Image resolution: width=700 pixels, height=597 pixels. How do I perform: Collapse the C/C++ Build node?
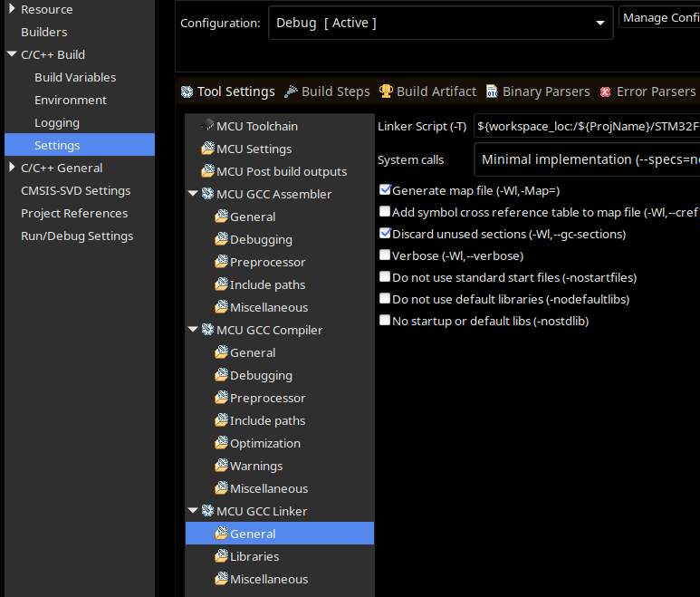tap(12, 54)
